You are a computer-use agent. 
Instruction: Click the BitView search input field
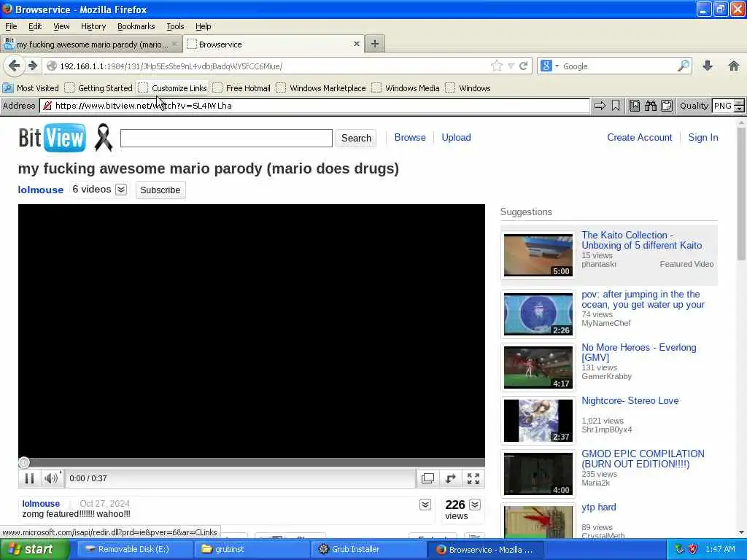pyautogui.click(x=226, y=138)
